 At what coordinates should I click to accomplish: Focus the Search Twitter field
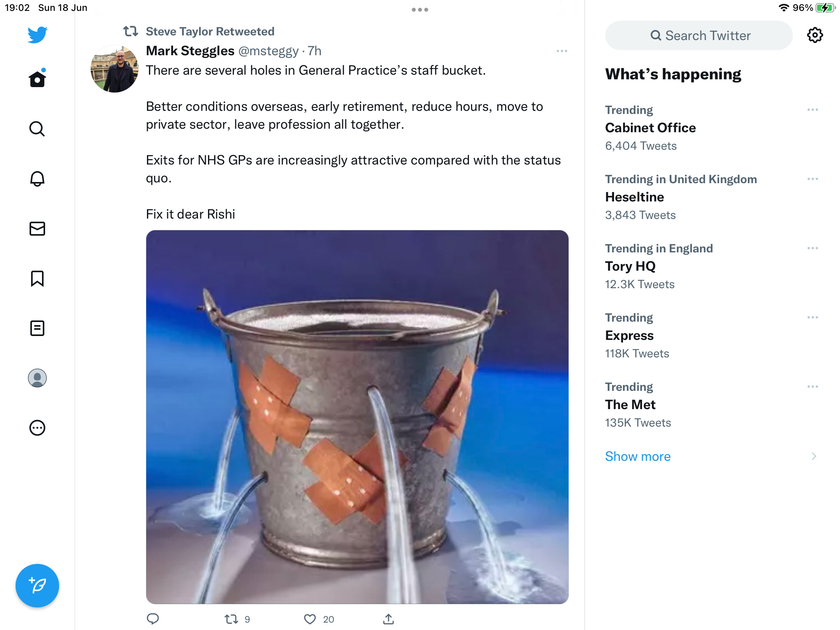699,35
